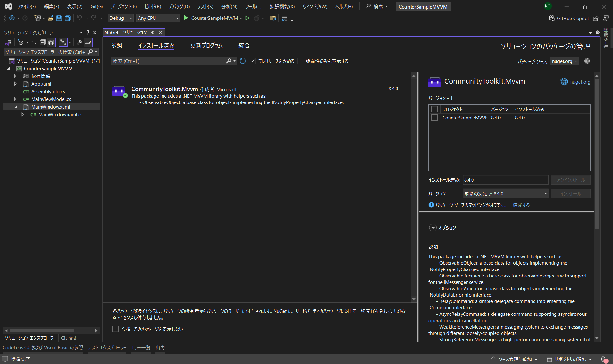
Task: Click the NuGet refresh icon
Action: [243, 61]
